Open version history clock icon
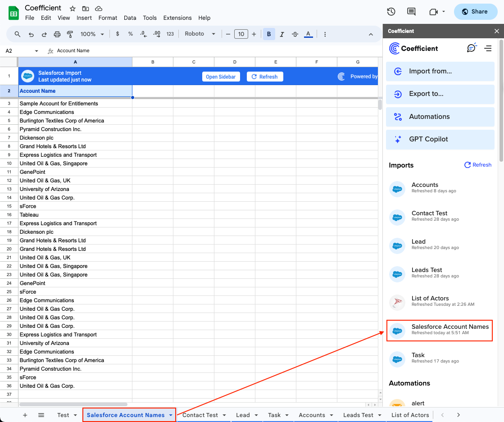504x422 pixels. click(391, 12)
